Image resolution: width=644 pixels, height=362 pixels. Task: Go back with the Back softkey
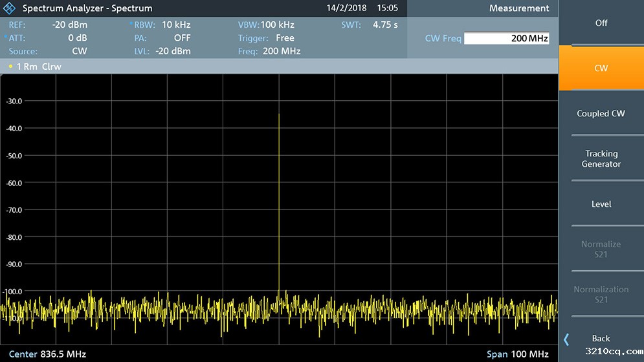click(x=601, y=338)
